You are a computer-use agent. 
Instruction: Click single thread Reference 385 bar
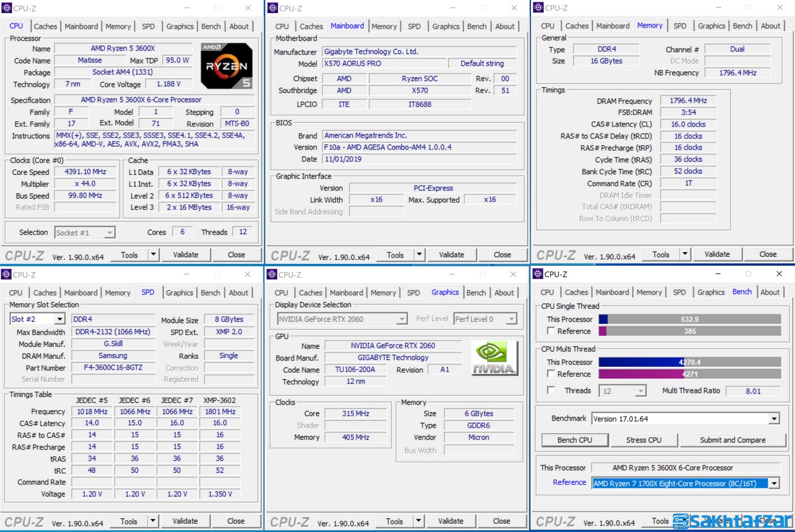(x=689, y=331)
